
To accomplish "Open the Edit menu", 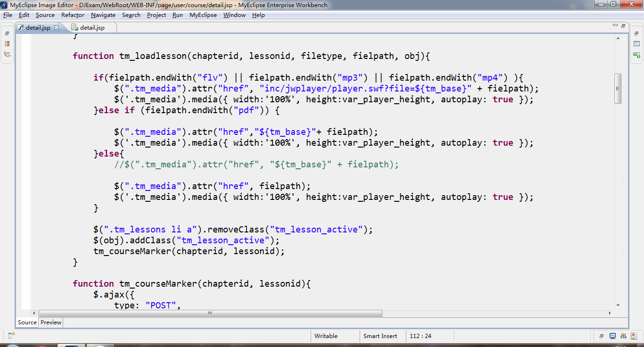I will click(x=24, y=15).
